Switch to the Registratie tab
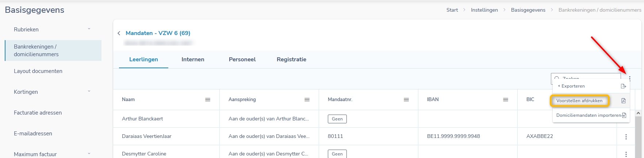 click(291, 59)
